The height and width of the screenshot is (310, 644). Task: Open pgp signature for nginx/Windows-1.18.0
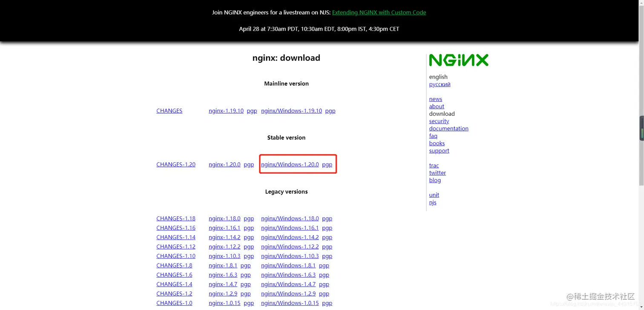pos(327,218)
